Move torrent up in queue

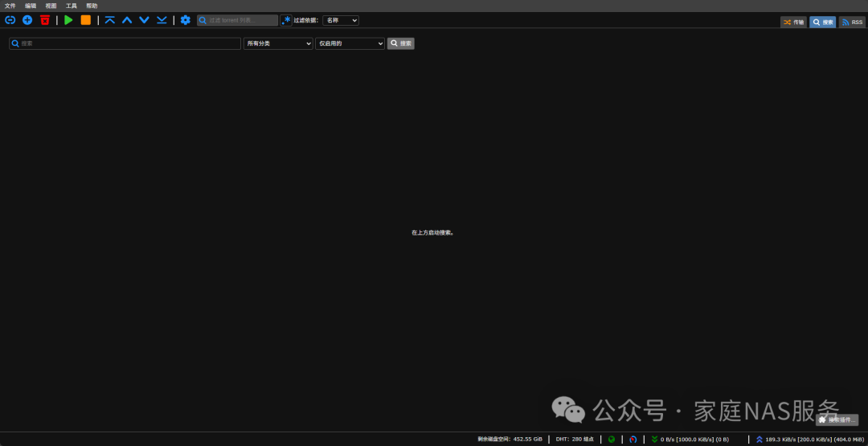pyautogui.click(x=127, y=20)
